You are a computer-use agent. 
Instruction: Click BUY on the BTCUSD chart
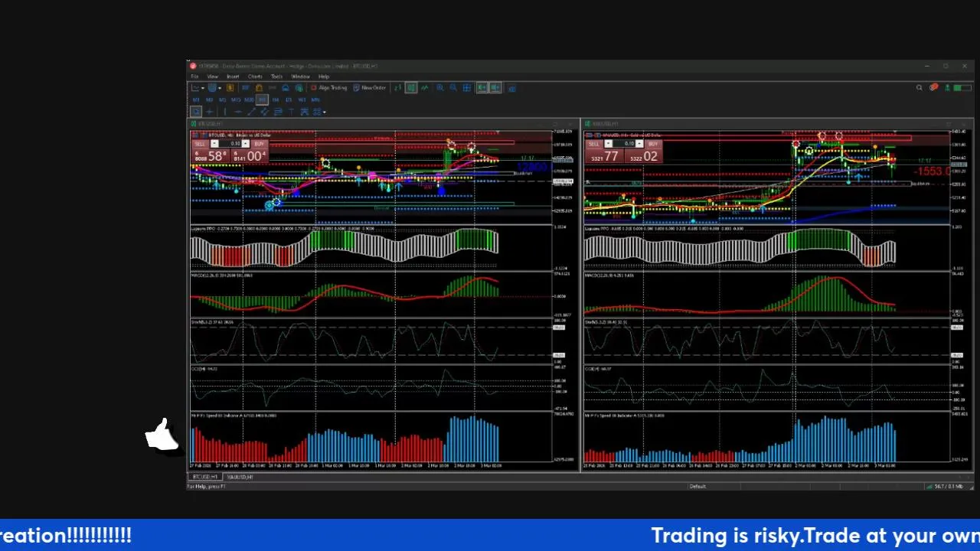pyautogui.click(x=259, y=144)
